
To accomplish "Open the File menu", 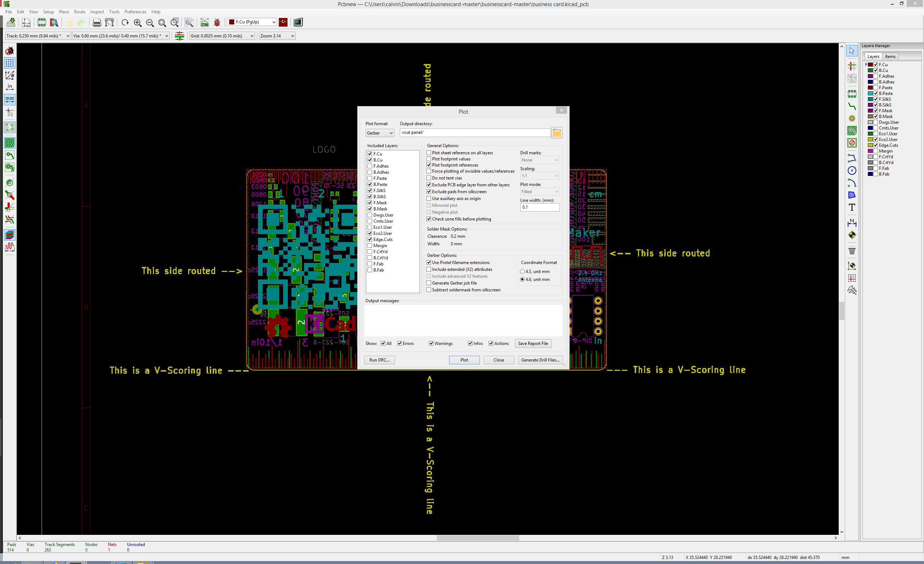I will [x=9, y=12].
